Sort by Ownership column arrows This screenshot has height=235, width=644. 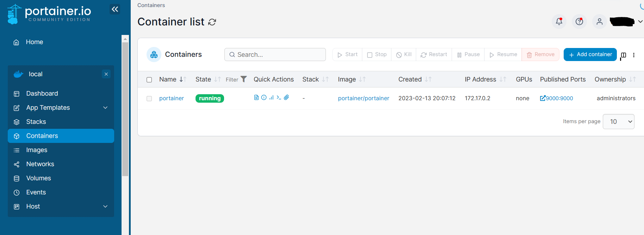632,79
